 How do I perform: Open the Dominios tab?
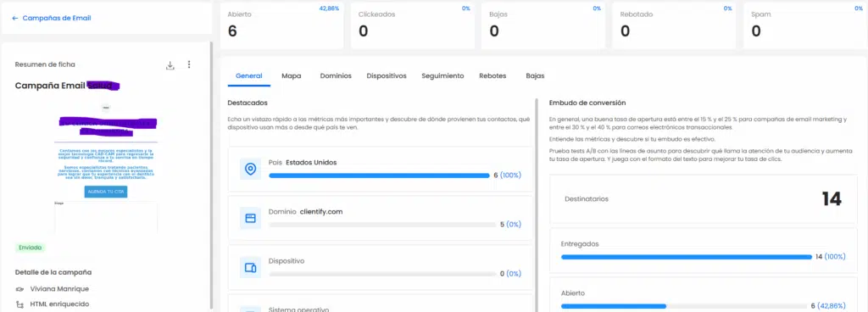pos(336,75)
